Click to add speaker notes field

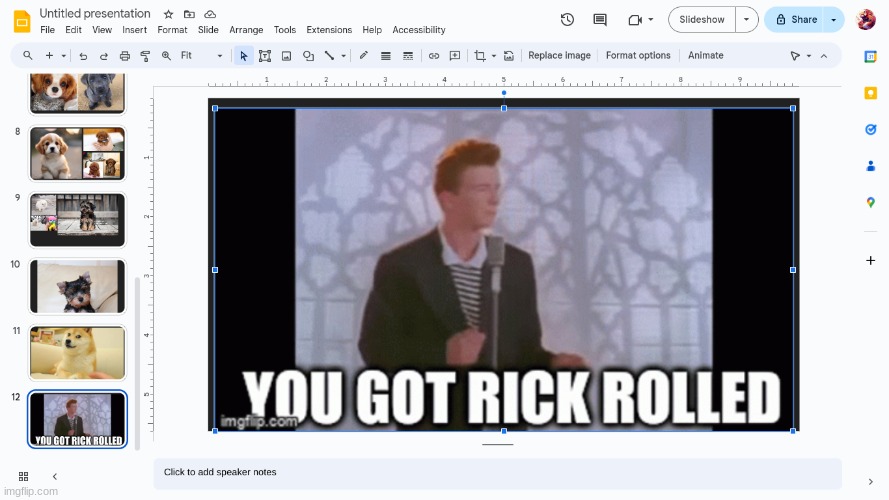click(497, 472)
